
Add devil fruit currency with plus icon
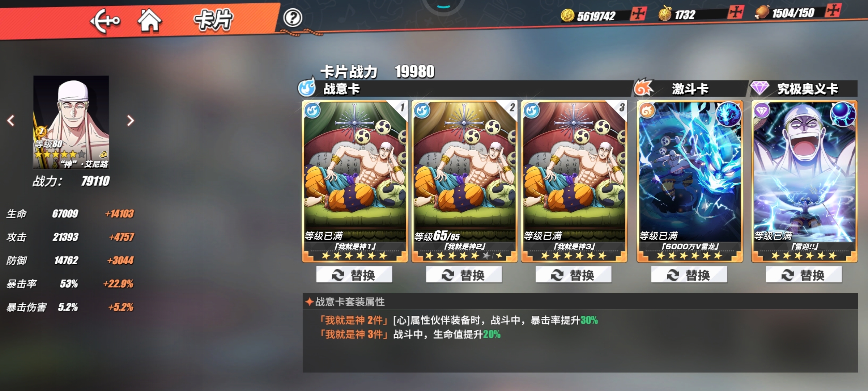pos(736,12)
